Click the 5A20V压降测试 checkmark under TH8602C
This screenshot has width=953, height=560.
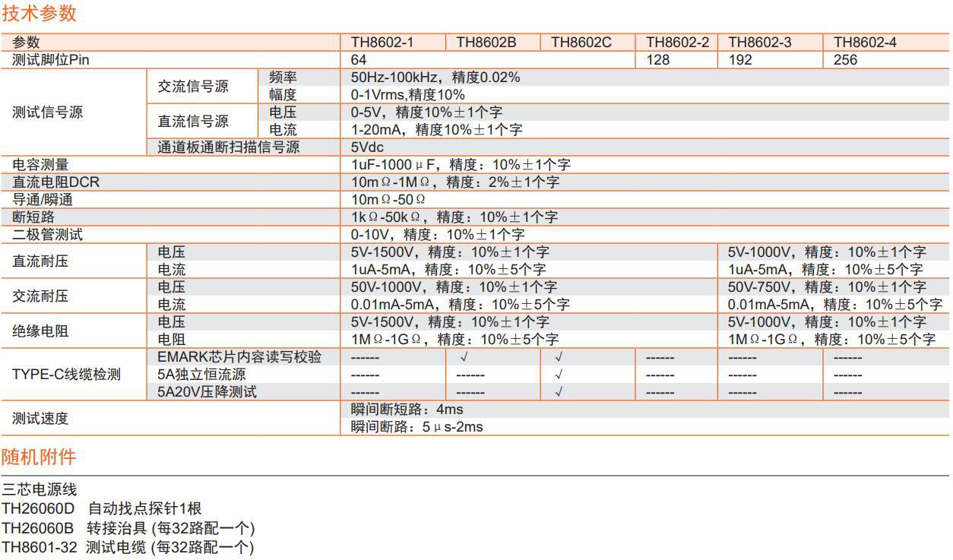(x=559, y=392)
